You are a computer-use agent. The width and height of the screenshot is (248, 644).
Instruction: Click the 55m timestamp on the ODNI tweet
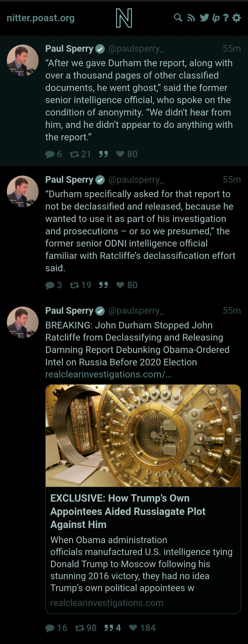pyautogui.click(x=232, y=179)
